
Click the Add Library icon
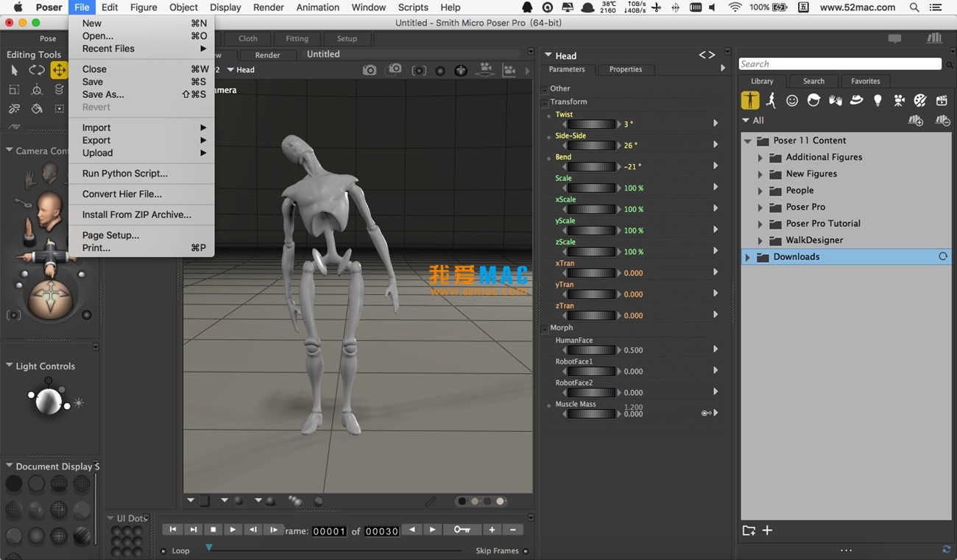pos(916,120)
